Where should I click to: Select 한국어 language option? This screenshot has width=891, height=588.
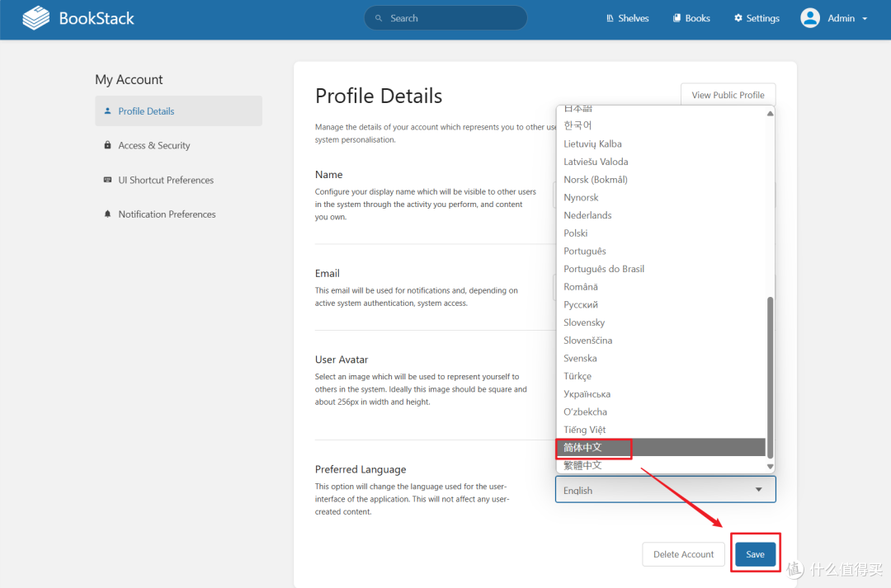tap(661, 125)
